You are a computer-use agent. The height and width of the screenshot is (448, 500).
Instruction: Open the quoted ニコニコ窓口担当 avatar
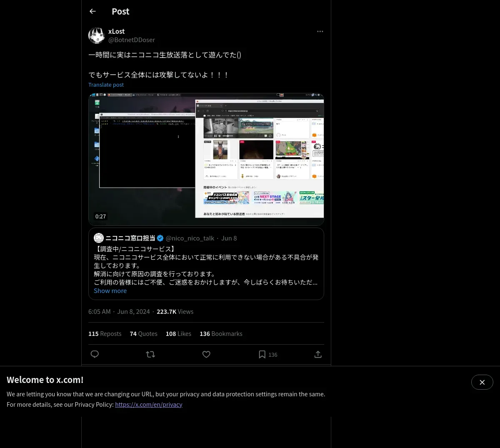(x=99, y=238)
